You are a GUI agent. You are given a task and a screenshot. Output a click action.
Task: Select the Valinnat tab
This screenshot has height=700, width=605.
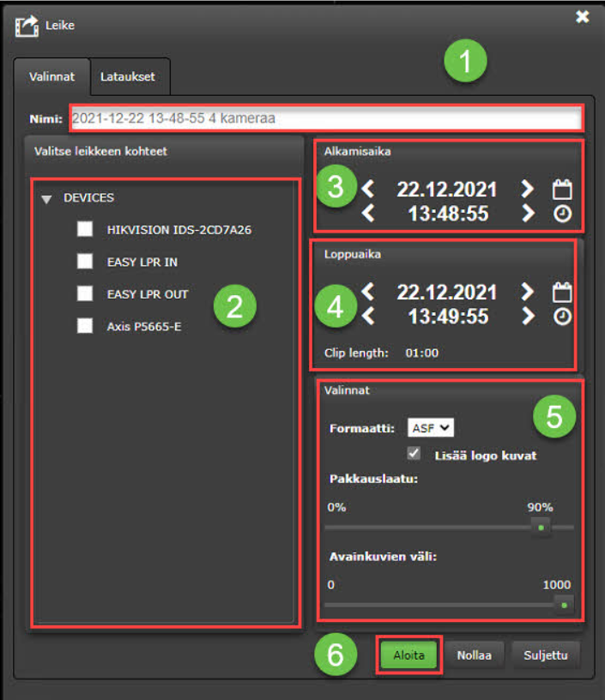tap(51, 76)
